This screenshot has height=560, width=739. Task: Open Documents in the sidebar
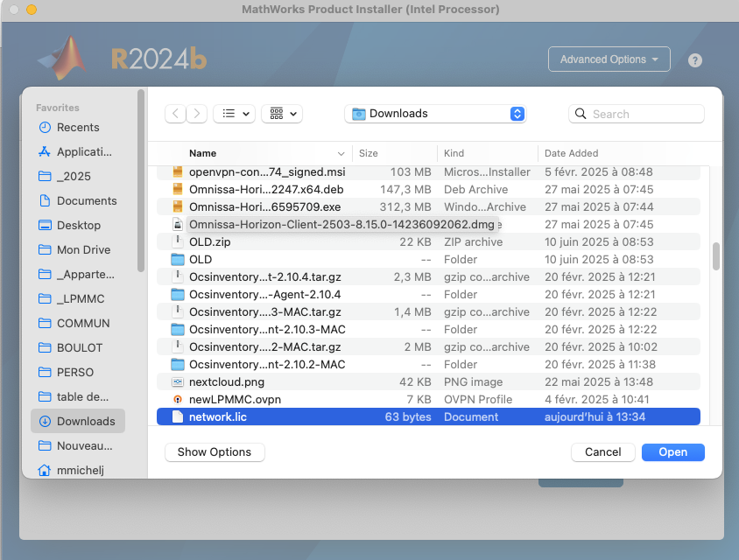coord(78,200)
